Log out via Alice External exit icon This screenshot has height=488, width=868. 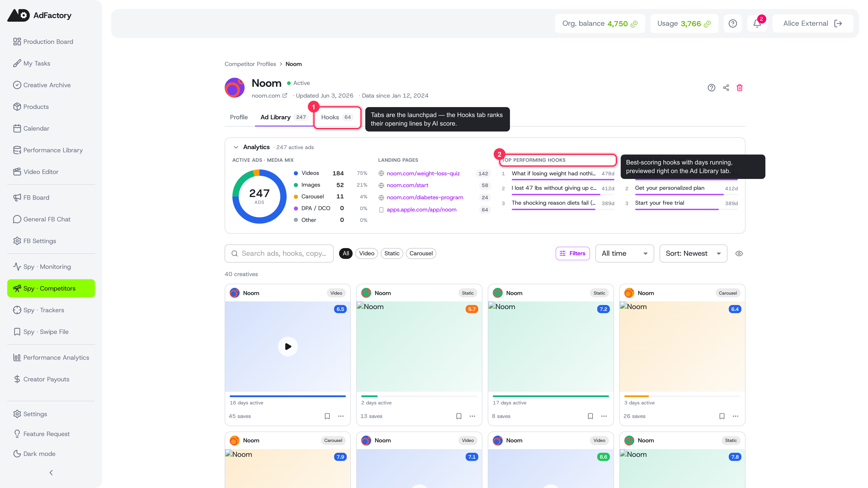(x=838, y=23)
